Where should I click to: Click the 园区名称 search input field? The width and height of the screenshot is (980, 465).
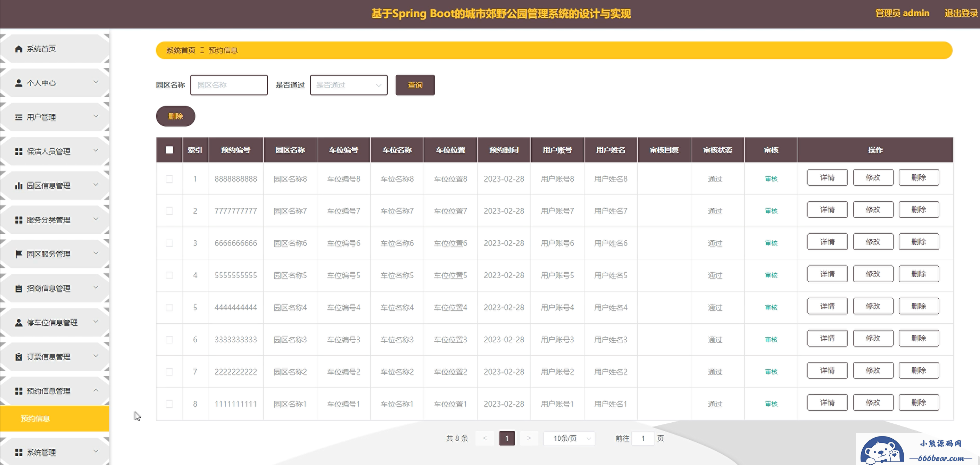[x=229, y=85]
